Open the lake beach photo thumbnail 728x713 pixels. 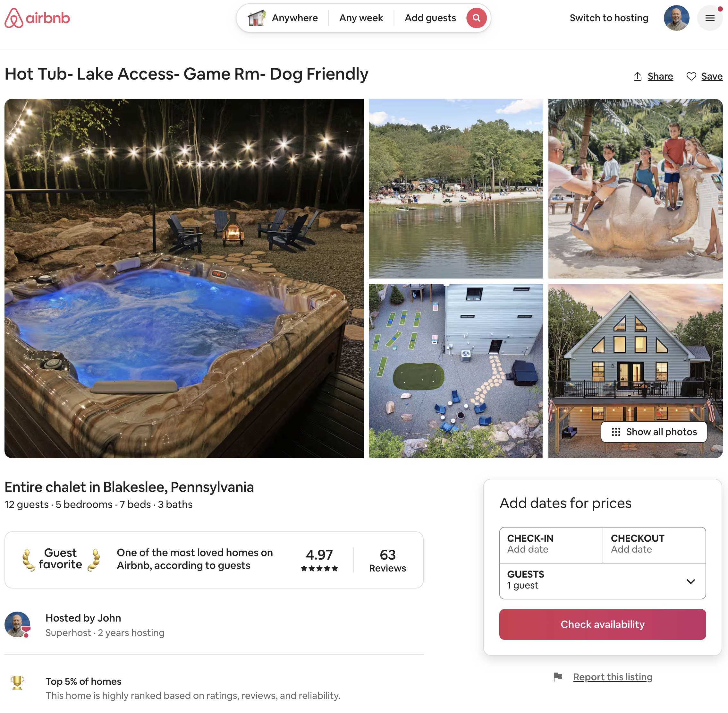click(x=455, y=188)
